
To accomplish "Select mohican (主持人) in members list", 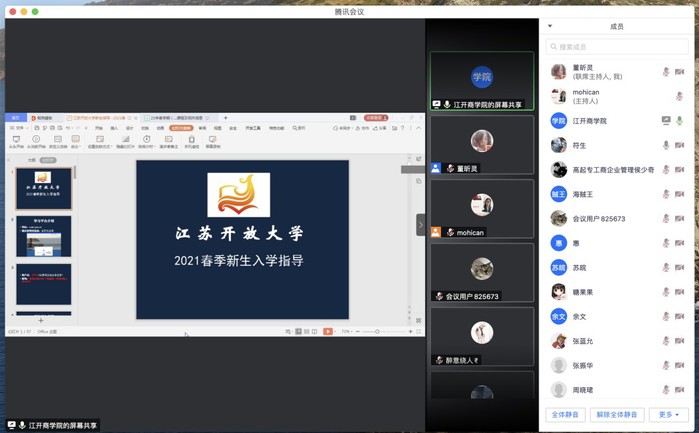I will 617,96.
